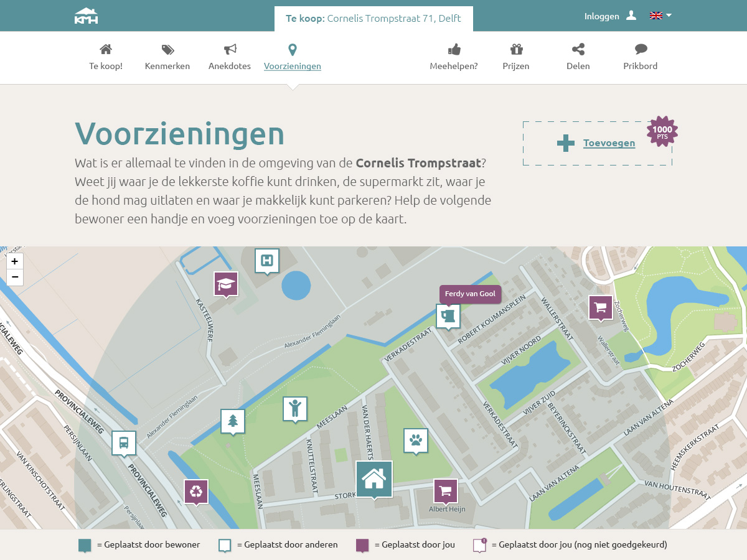The image size is (747, 560).
Task: Click the KMH house logo
Action: (86, 16)
